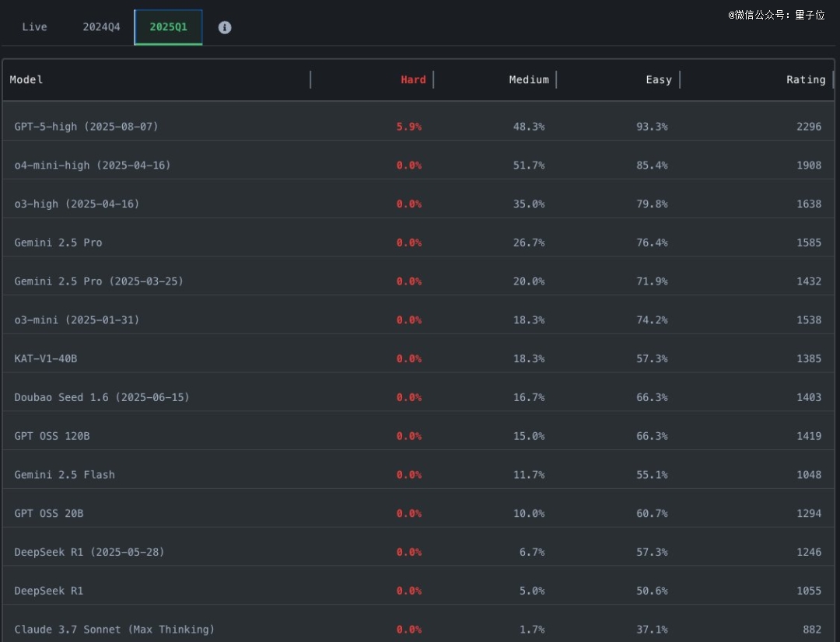Select DeepSeek R1 (2025-05-28) row
Viewport: 840px width, 642px height.
[418, 552]
